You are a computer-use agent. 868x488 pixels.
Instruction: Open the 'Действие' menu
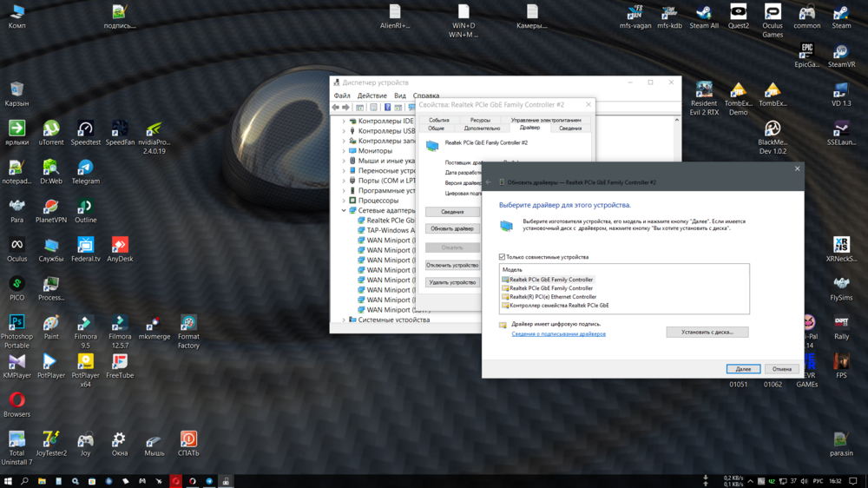click(x=372, y=96)
